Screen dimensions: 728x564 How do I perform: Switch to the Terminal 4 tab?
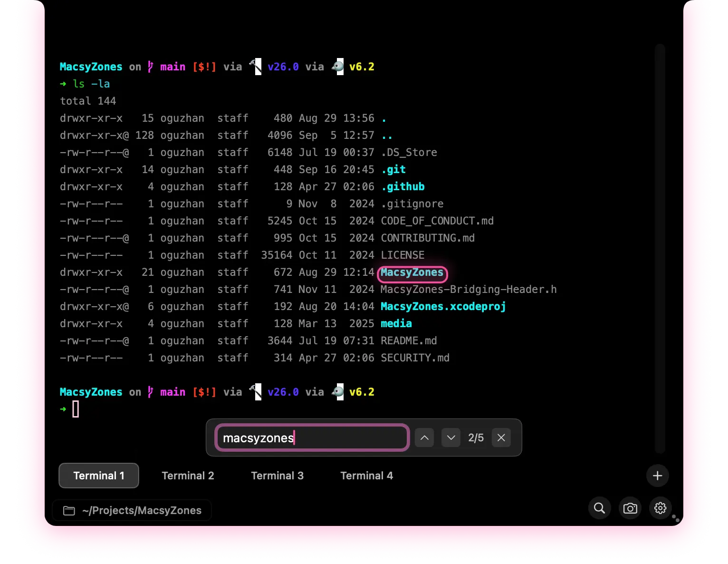point(366,476)
